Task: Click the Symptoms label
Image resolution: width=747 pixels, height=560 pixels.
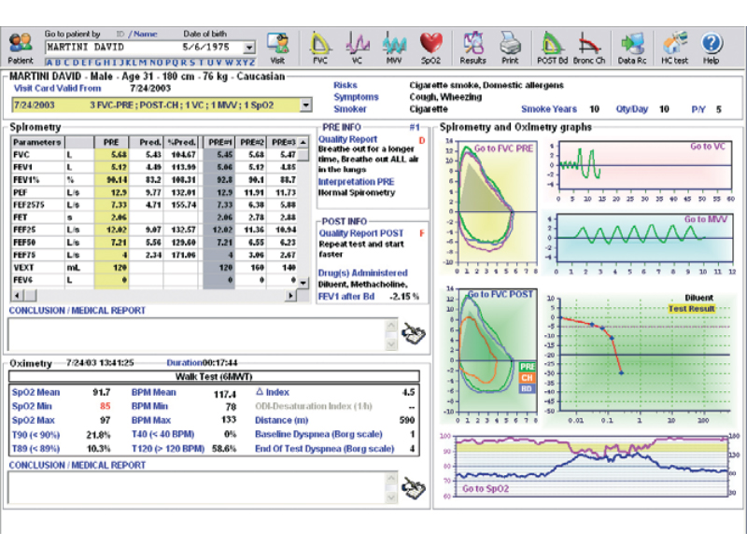Action: [x=356, y=97]
